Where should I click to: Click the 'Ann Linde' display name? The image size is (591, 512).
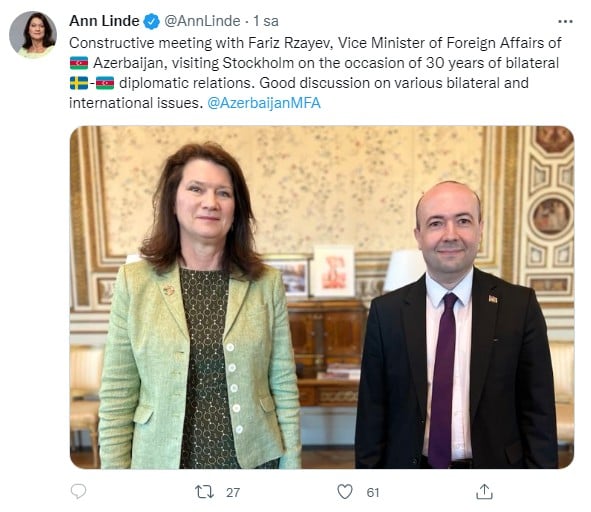tap(104, 21)
